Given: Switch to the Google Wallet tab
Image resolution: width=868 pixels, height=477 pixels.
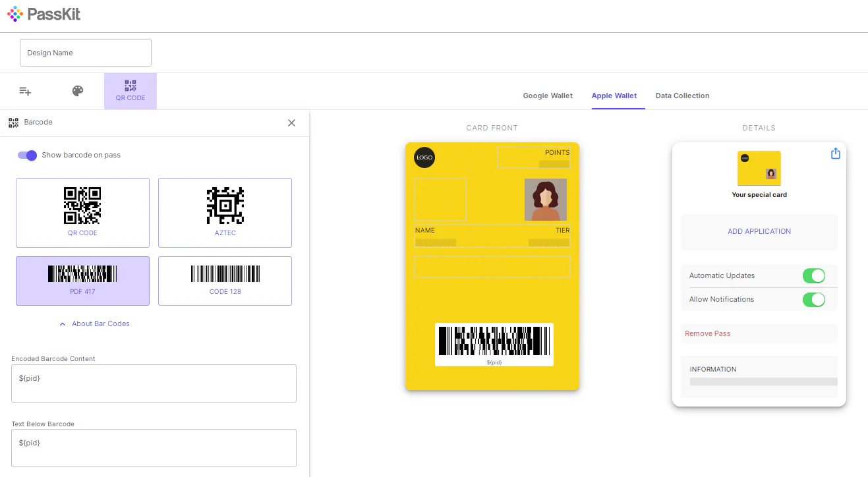Looking at the screenshot, I should tap(548, 96).
